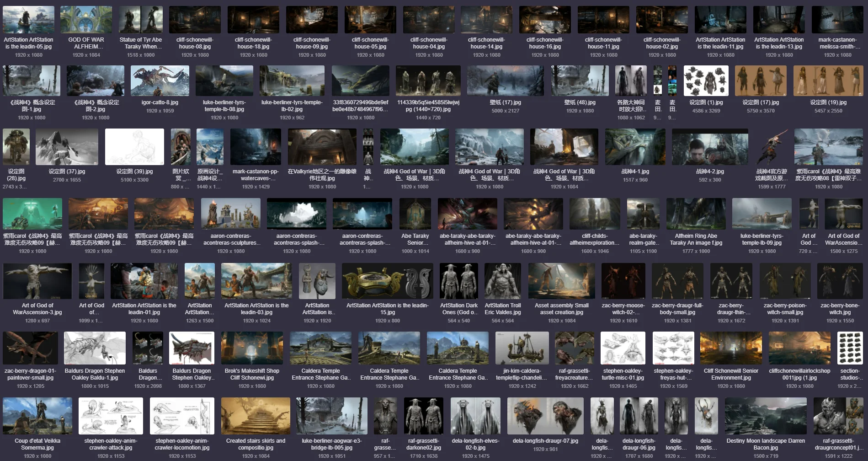This screenshot has height=461, width=868.
Task: Open 壁纸 (48).jpg thumbnail
Action: coord(580,80)
